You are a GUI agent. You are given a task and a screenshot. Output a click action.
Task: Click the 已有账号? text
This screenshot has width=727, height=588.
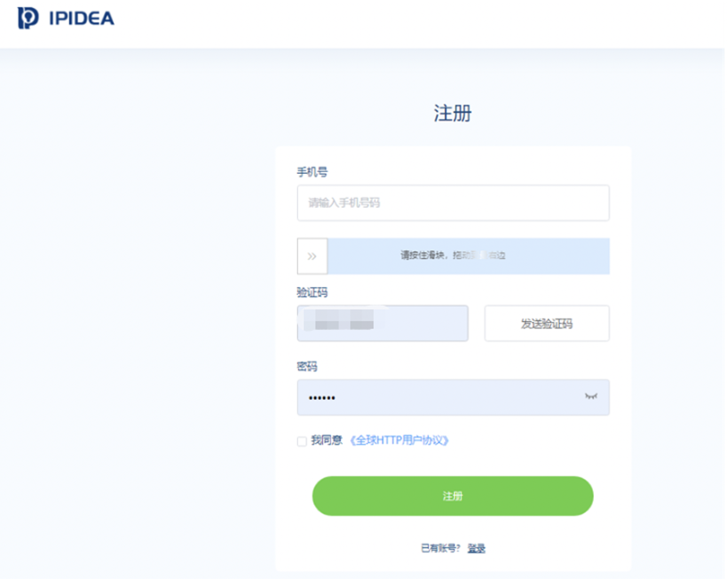coord(440,548)
